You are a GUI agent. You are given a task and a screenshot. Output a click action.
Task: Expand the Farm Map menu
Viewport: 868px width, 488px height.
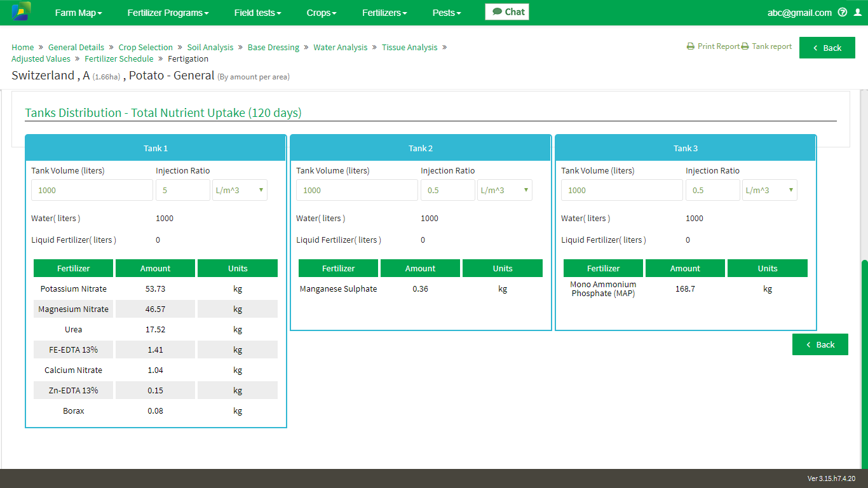point(78,13)
